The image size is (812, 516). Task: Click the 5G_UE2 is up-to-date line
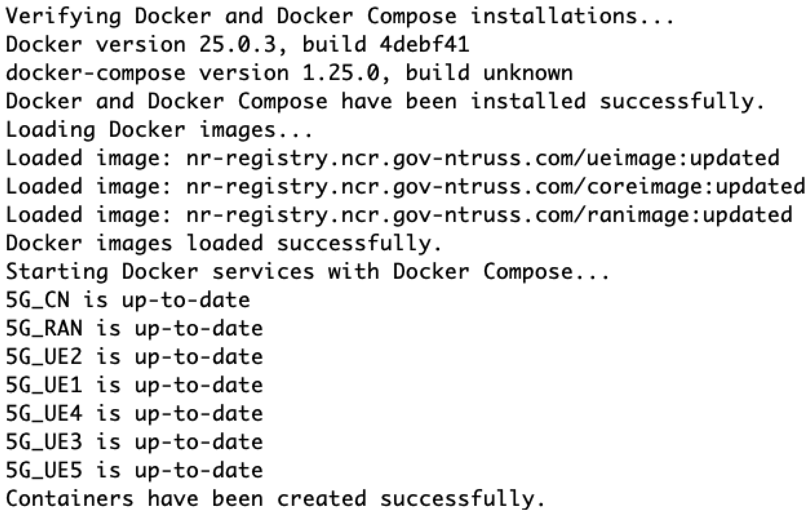134,357
